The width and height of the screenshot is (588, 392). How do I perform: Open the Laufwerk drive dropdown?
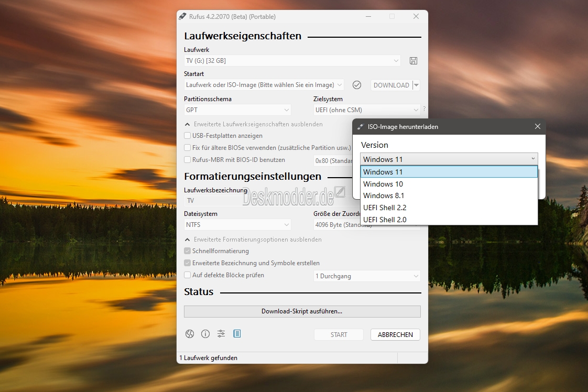click(292, 61)
